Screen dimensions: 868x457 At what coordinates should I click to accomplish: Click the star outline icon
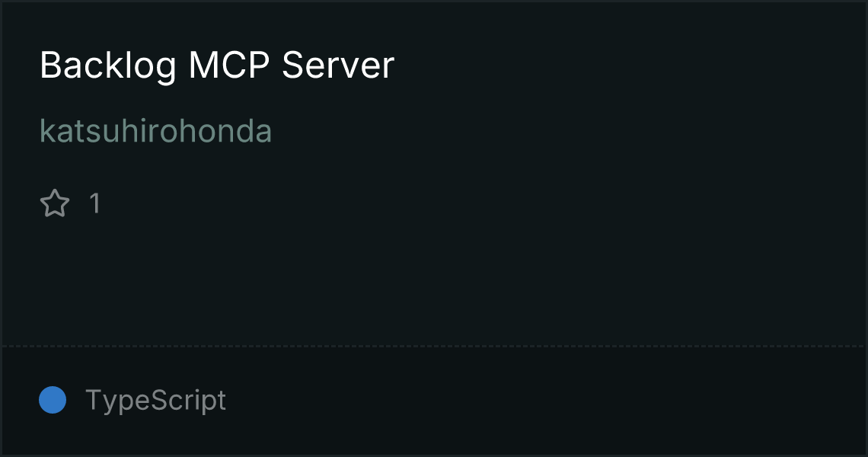tap(55, 203)
